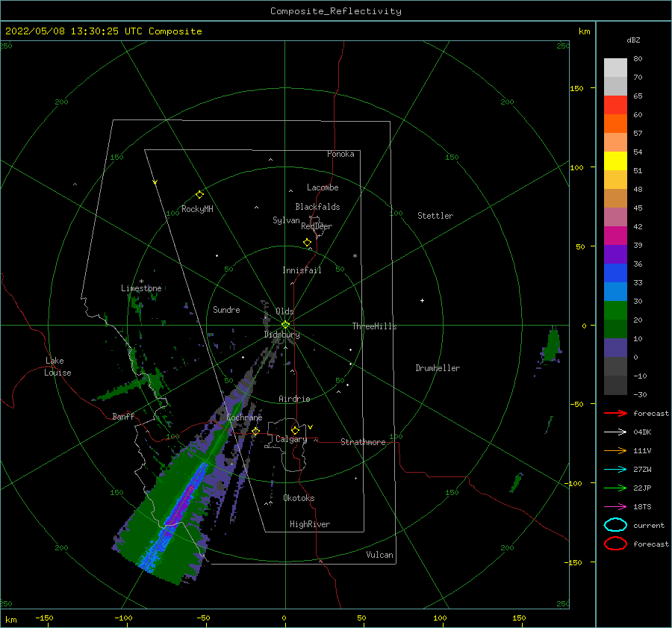Click the Sylvan label
Screen dimensions: 672x628
point(286,220)
